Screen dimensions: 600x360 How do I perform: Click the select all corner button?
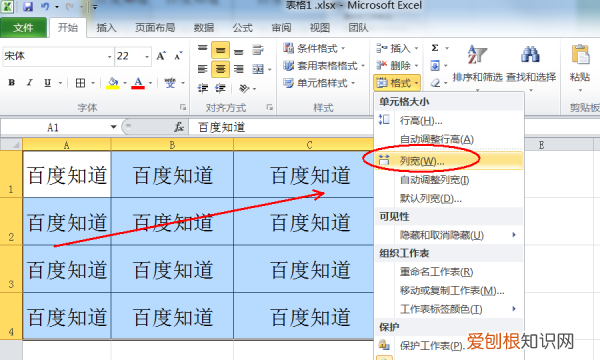[x=11, y=145]
